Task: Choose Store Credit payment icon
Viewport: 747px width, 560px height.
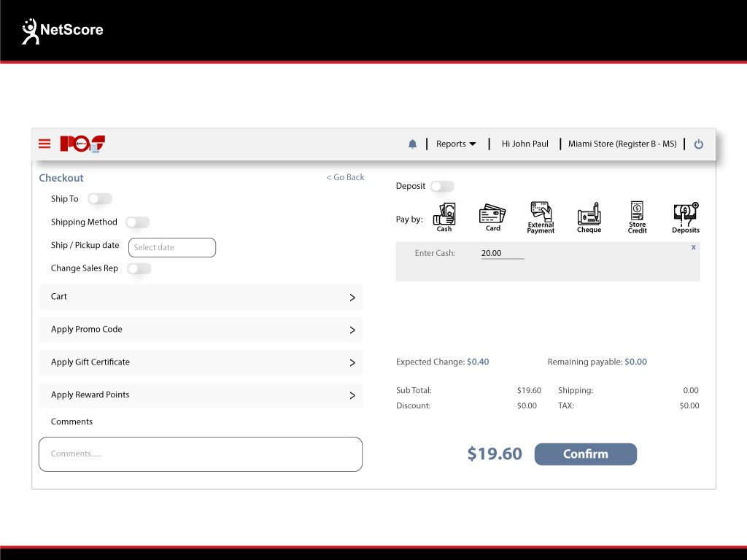Action: point(637,217)
